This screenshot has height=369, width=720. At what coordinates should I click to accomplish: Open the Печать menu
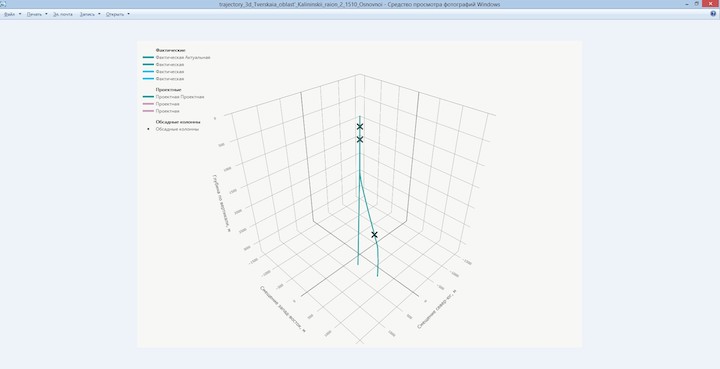(34, 14)
